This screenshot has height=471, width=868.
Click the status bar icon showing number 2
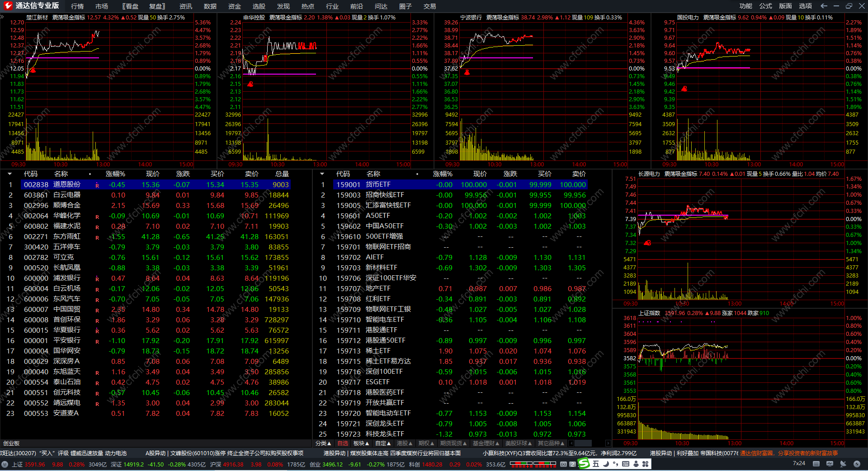pyautogui.click(x=572, y=464)
